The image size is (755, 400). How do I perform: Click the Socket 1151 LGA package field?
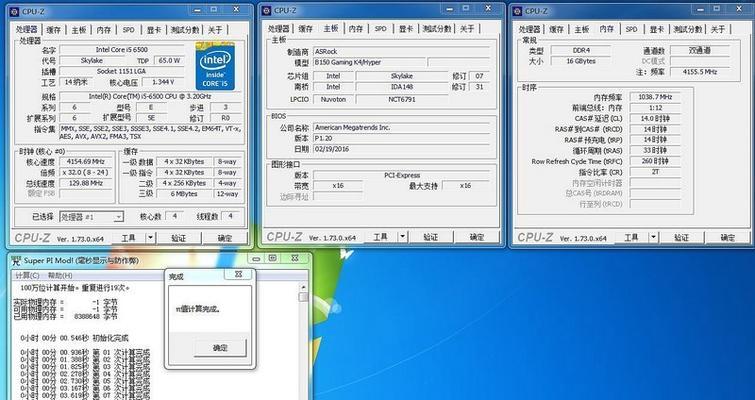[x=122, y=71]
